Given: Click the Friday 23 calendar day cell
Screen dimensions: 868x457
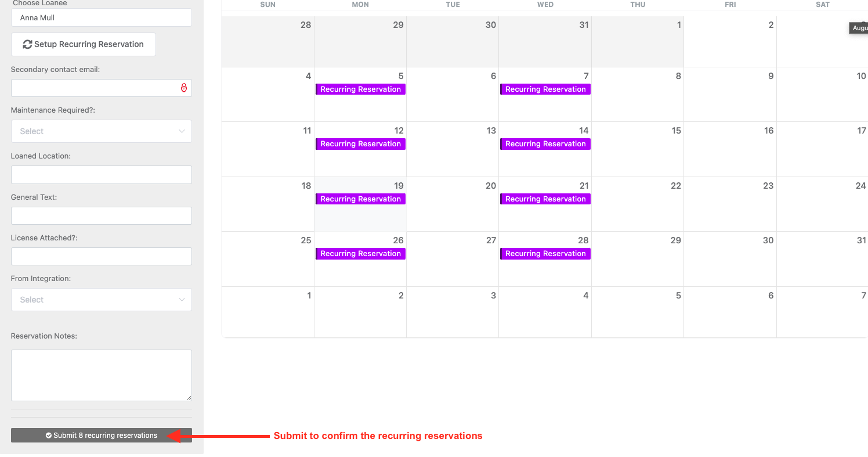Looking at the screenshot, I should click(x=730, y=204).
